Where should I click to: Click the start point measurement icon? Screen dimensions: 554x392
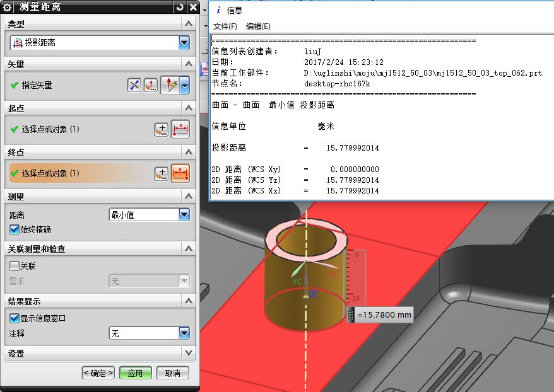pos(180,129)
